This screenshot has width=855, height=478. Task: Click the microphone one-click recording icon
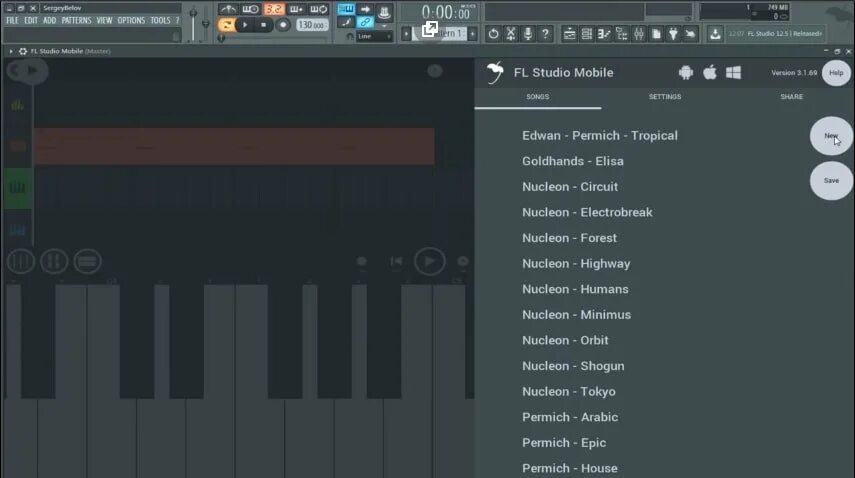pyautogui.click(x=528, y=34)
